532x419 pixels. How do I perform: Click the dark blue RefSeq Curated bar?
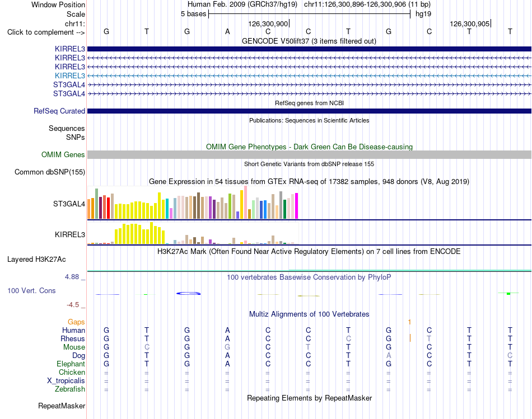(x=309, y=111)
